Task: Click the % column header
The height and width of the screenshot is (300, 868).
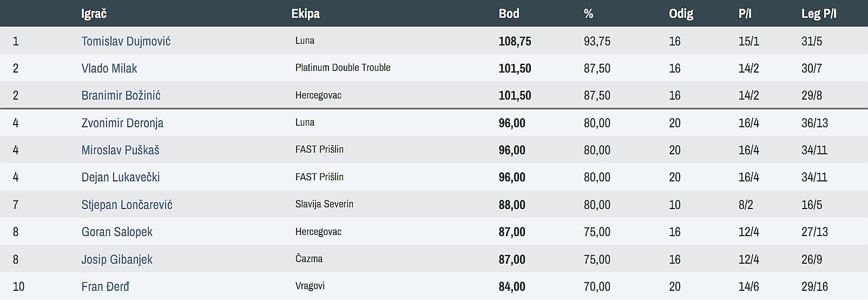Action: pos(588,14)
